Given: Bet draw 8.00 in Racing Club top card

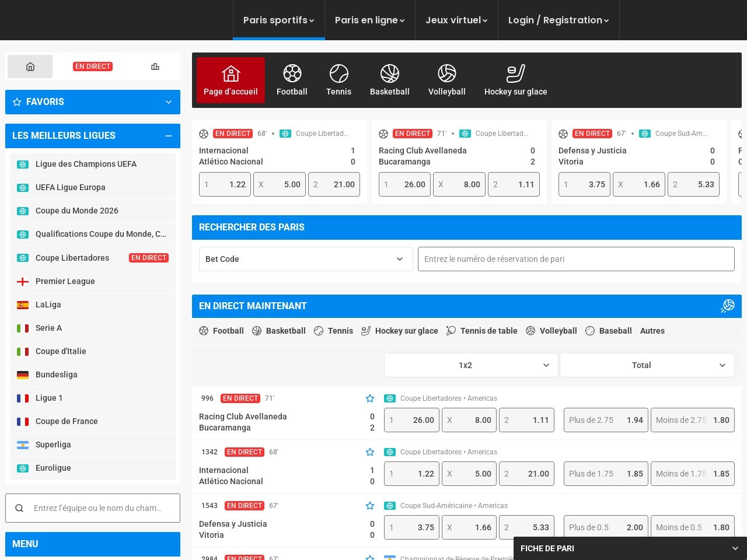Looking at the screenshot, I should click(x=459, y=184).
